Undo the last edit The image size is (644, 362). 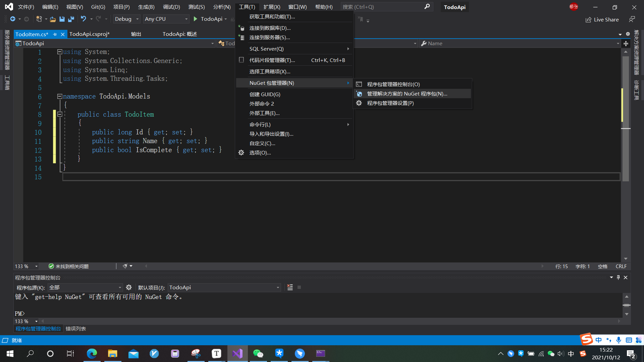(x=84, y=19)
